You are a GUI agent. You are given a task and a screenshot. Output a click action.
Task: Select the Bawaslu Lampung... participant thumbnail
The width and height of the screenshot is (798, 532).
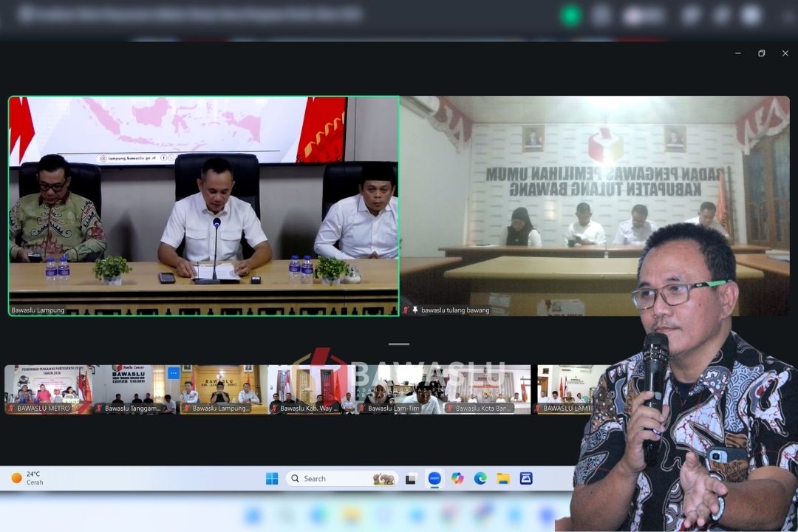point(224,389)
